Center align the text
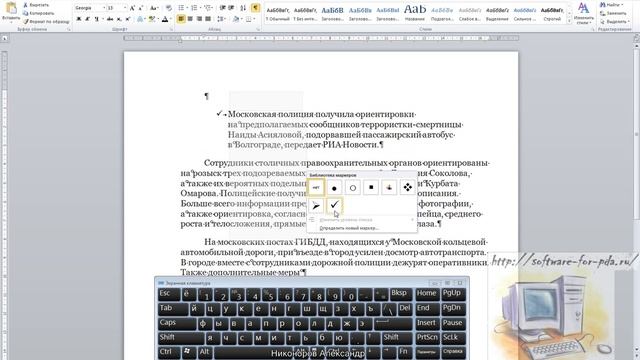Screen dimensions: 640x360 click(190, 19)
